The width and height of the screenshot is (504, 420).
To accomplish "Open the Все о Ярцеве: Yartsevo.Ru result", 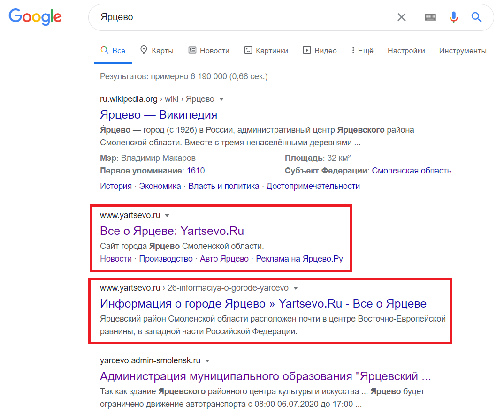I will pyautogui.click(x=172, y=231).
